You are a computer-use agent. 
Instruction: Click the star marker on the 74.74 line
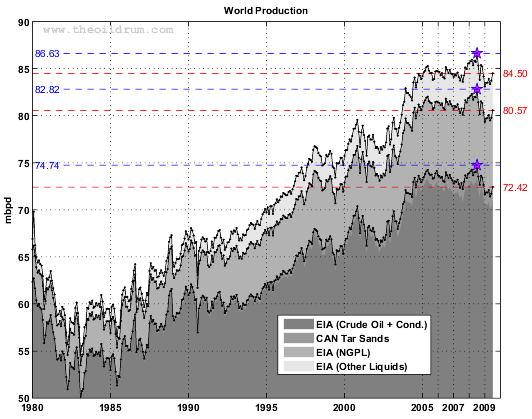tap(477, 165)
